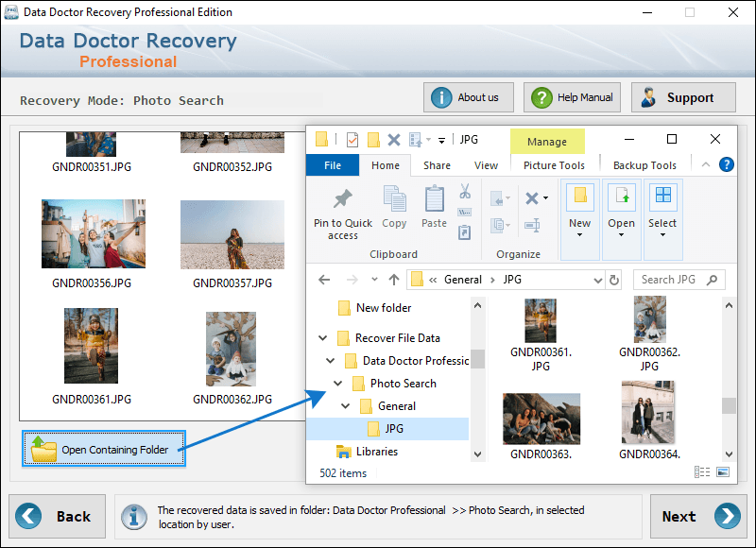Select Libraries in navigation tree
This screenshot has width=756, height=548.
point(367,452)
